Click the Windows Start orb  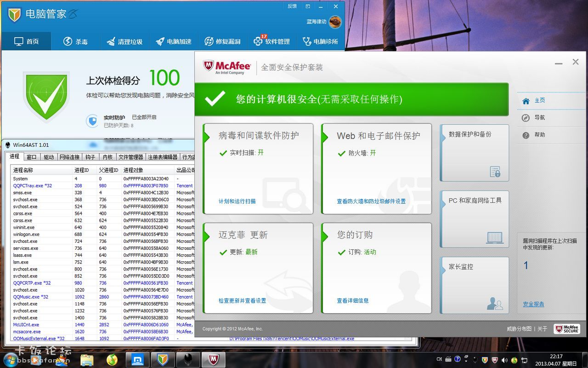click(x=11, y=359)
